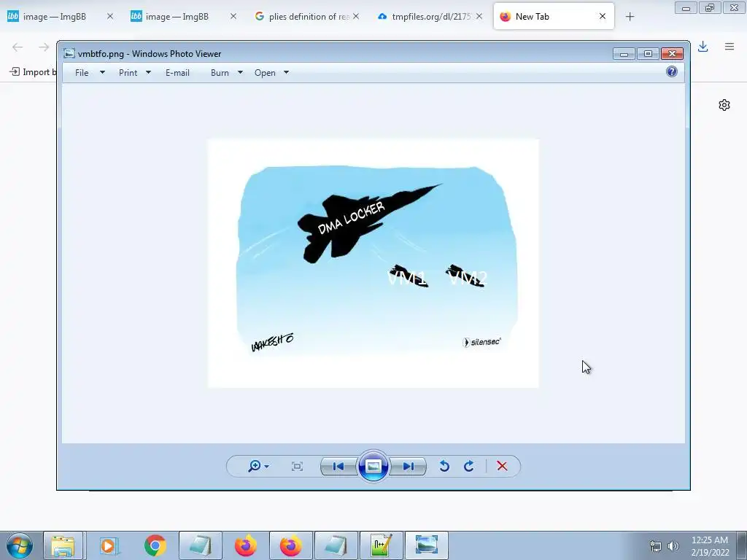Restore down the Firefox browser window
This screenshot has height=560, width=747.
coord(710,7)
